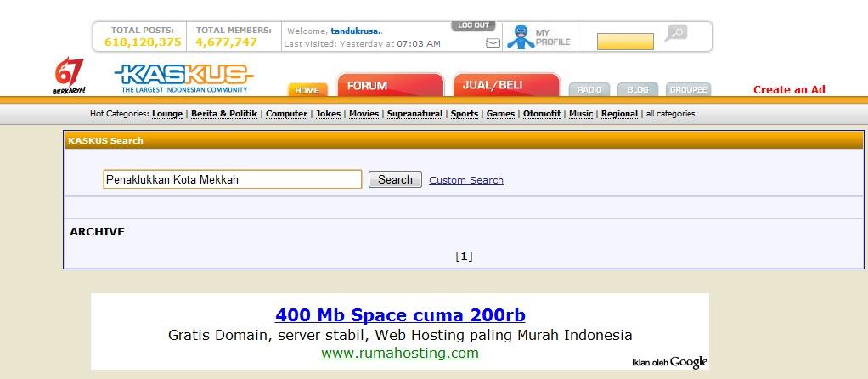Click the LOG OUT button
The width and height of the screenshot is (868, 379).
pyautogui.click(x=473, y=25)
